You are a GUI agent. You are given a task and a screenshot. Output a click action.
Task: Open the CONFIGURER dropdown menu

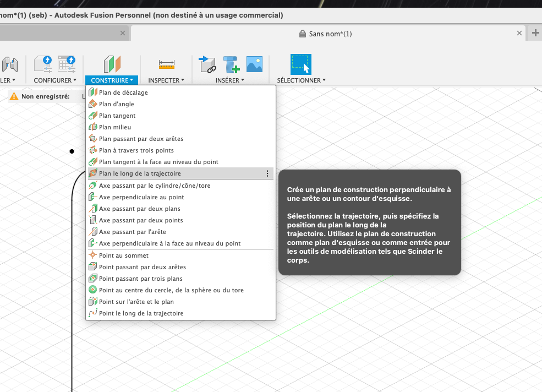[55, 80]
